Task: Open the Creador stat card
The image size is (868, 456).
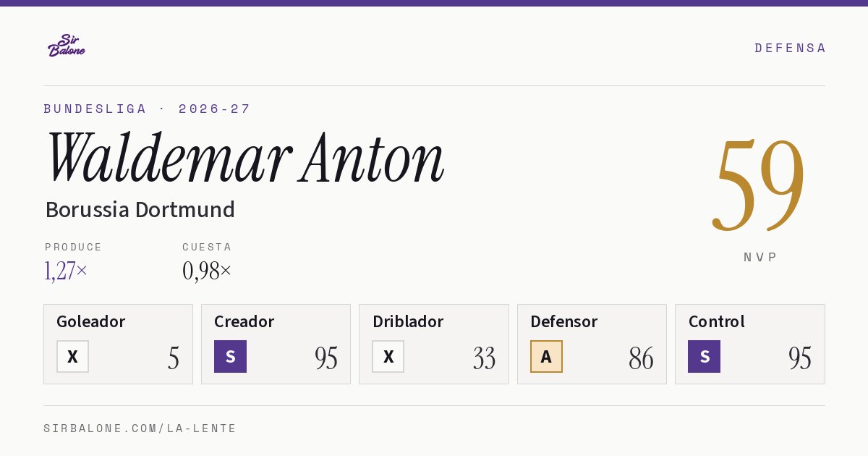Action: click(x=276, y=344)
